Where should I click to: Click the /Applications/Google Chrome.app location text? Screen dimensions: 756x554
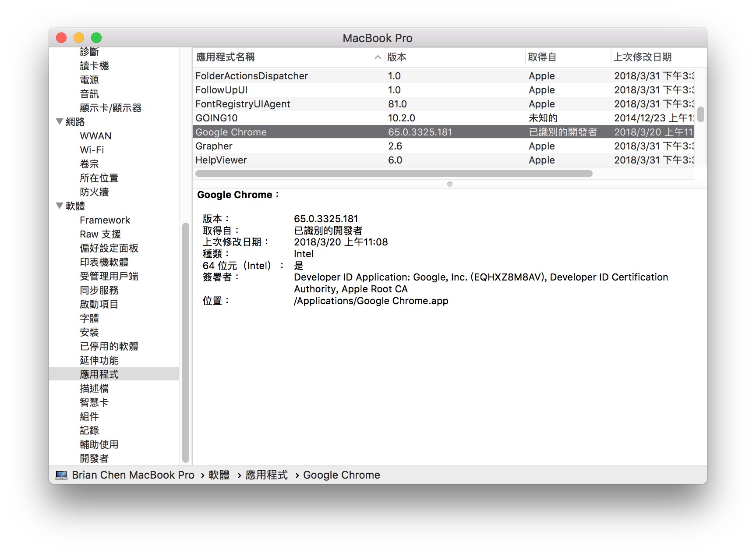(371, 301)
